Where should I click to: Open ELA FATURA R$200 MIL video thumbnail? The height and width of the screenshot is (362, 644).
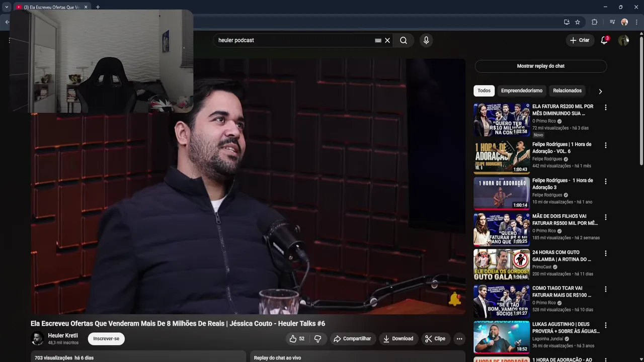click(x=502, y=120)
